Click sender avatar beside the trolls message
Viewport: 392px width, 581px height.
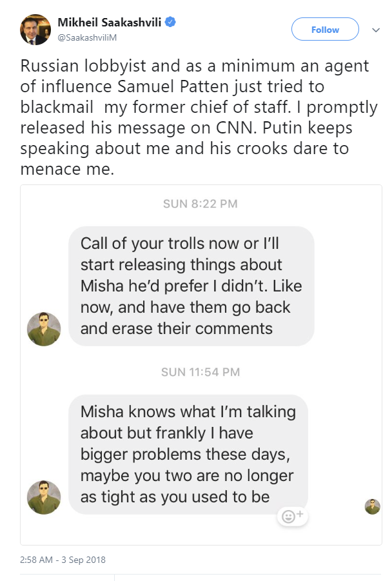[44, 329]
